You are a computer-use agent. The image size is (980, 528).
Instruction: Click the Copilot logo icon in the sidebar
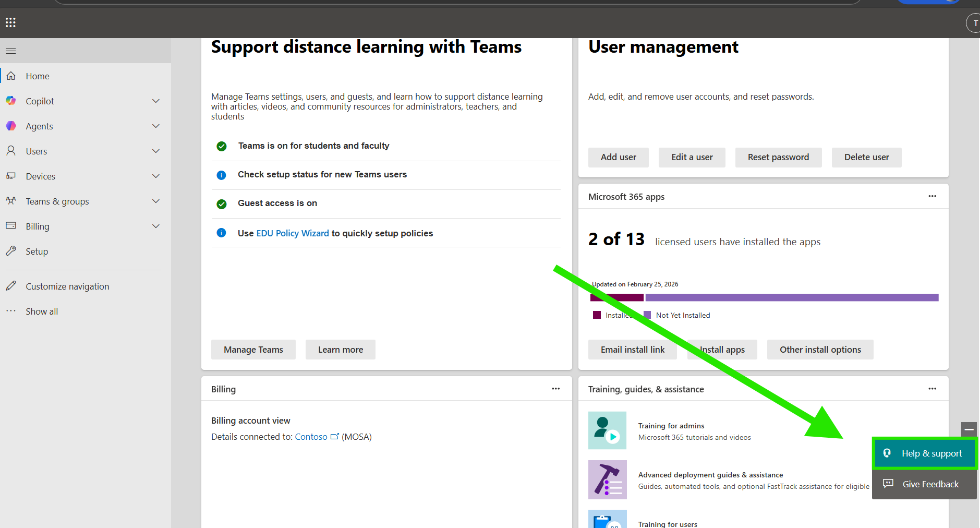click(x=11, y=101)
